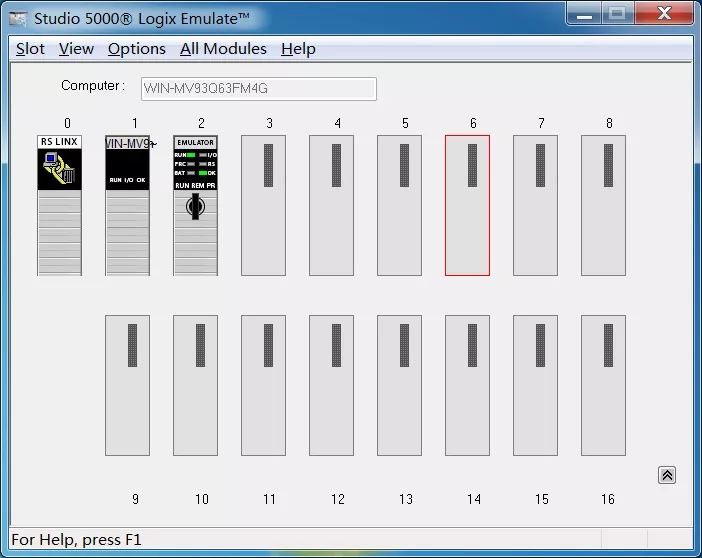This screenshot has width=702, height=558.
Task: Click the RUN I/O OK text on slot 1
Action: click(x=128, y=180)
